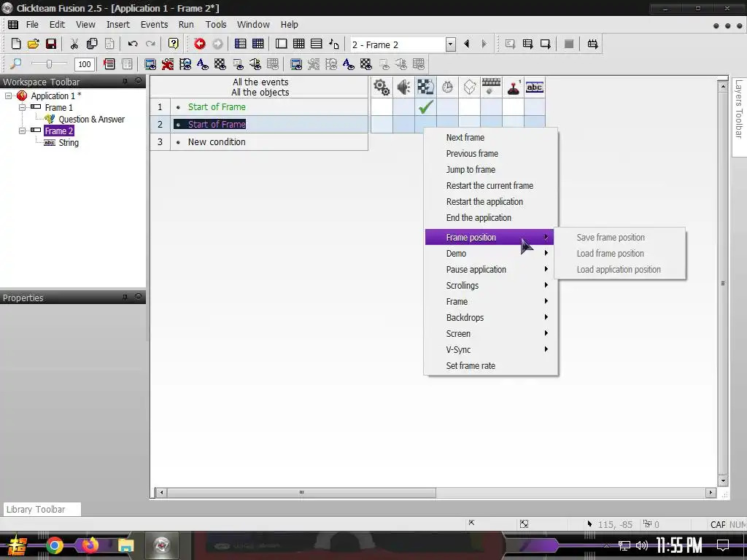The width and height of the screenshot is (747, 560).
Task: Click the Player 1 joystick column icon
Action: pyautogui.click(x=513, y=87)
